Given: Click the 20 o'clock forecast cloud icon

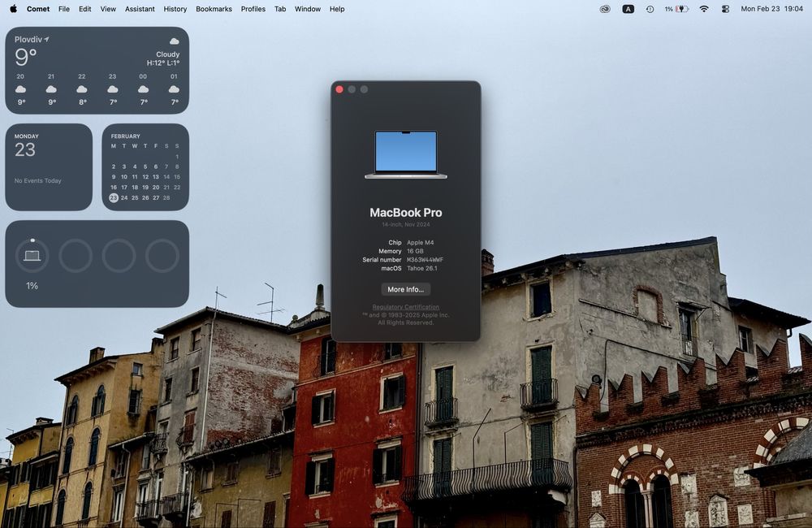Looking at the screenshot, I should [x=21, y=89].
